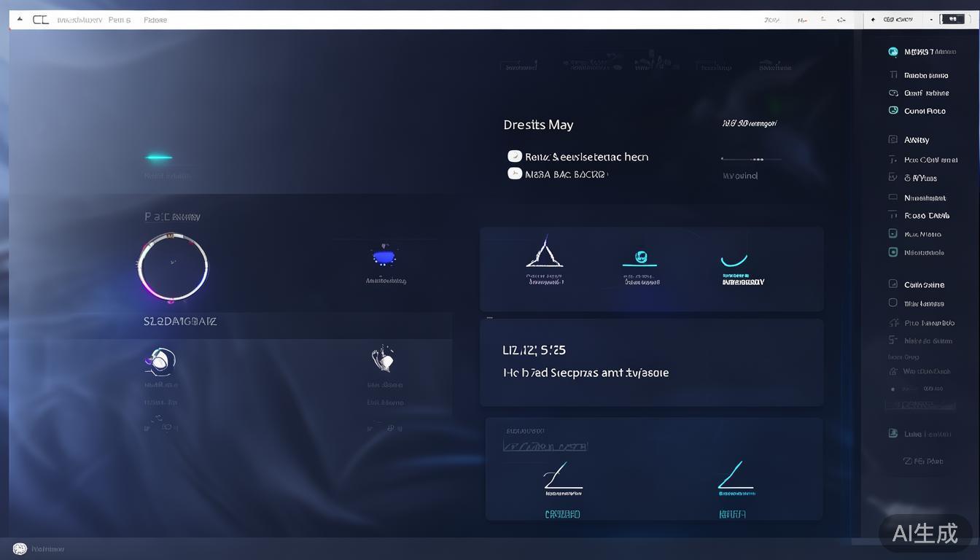Screen dimensions: 980x560
Task: Open the large circular ring dial icon
Action: point(173,268)
